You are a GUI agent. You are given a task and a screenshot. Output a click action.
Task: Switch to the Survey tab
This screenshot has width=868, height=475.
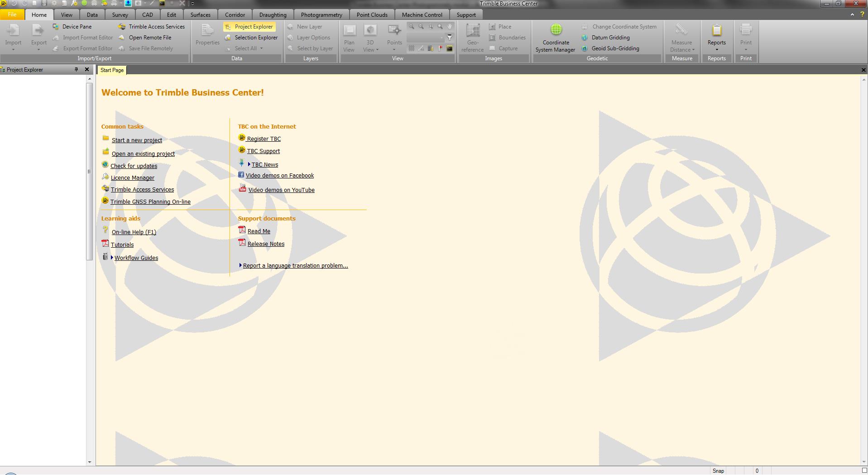tap(120, 15)
